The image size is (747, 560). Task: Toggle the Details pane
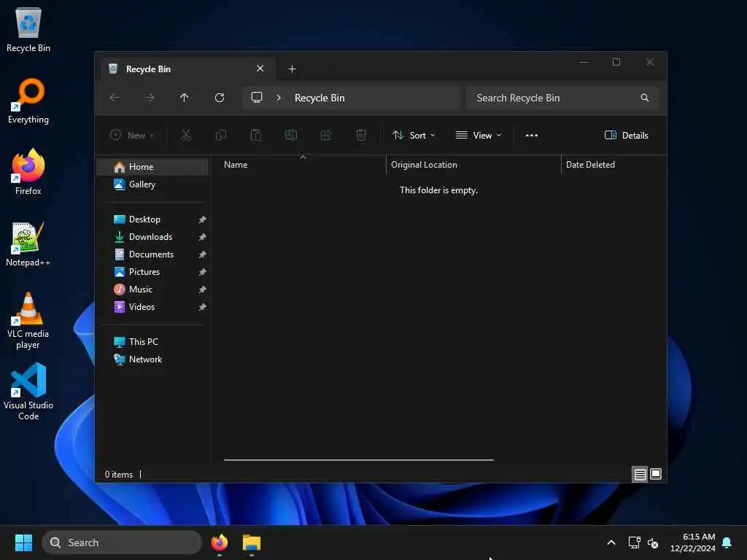tap(626, 135)
